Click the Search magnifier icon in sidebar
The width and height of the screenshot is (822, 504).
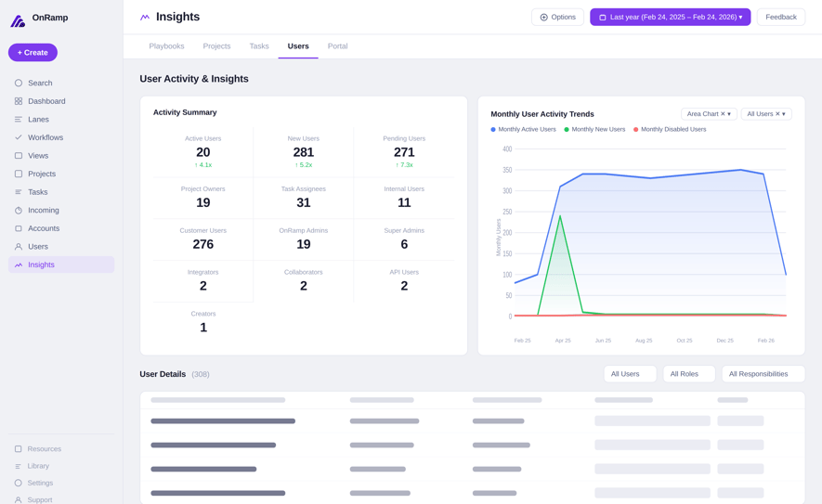(x=19, y=83)
